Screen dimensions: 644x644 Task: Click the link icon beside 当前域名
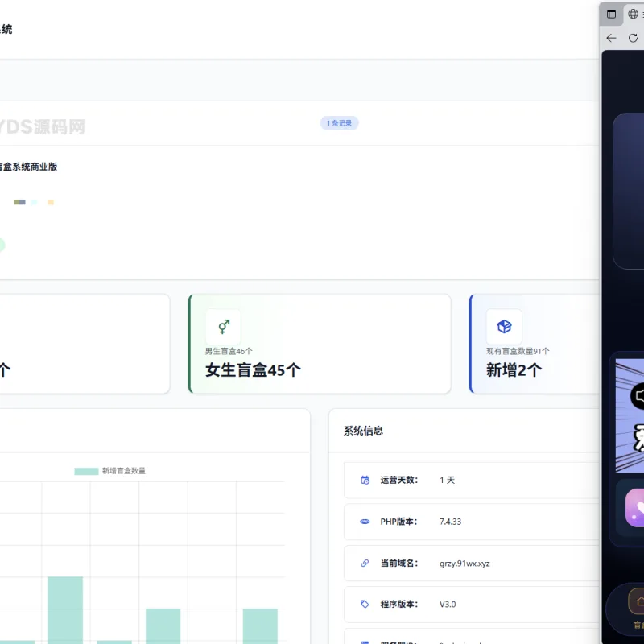coord(365,563)
